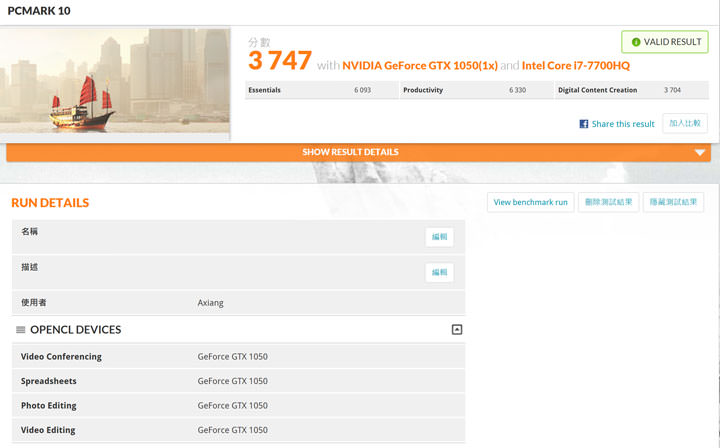The width and height of the screenshot is (720, 448).
Task: Click the 加入比較 compare button
Action: click(x=685, y=123)
